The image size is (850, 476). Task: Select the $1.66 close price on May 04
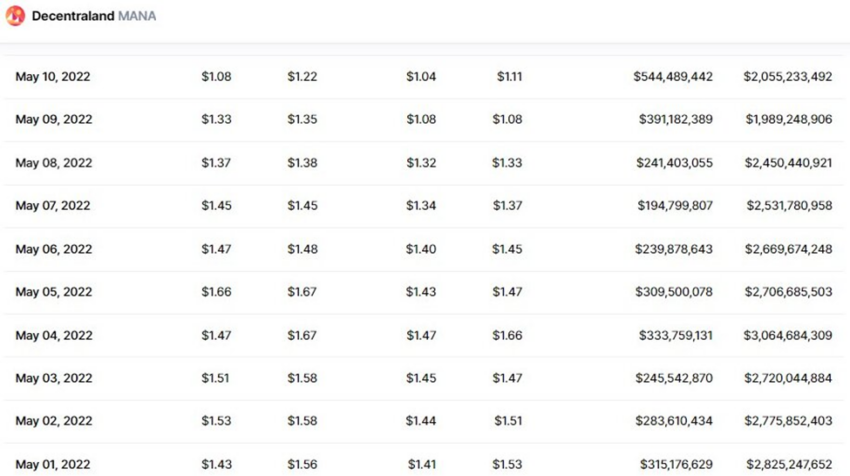pyautogui.click(x=507, y=335)
